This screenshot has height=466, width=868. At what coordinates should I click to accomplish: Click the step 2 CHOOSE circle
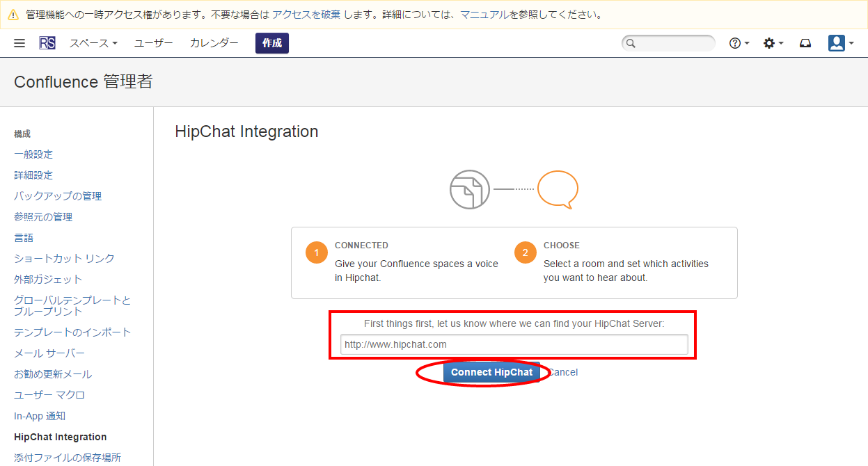click(526, 252)
